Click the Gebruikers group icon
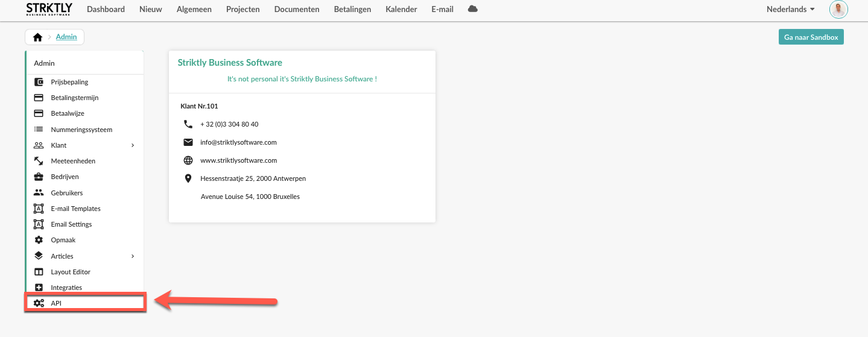Image resolution: width=868 pixels, height=337 pixels. click(39, 193)
